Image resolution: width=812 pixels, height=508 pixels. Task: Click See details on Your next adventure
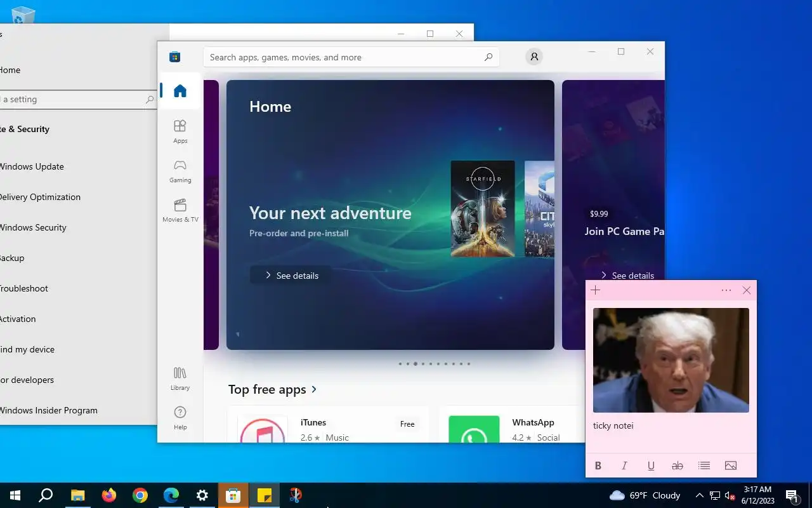click(x=291, y=276)
